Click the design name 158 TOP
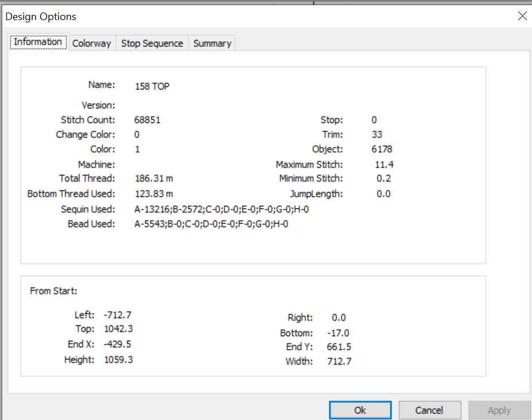532x420 pixels. (152, 87)
